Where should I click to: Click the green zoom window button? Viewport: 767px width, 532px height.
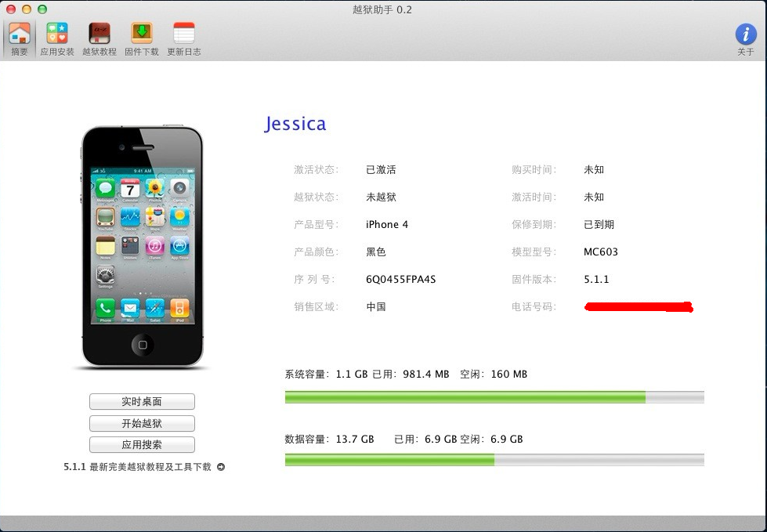tap(42, 9)
